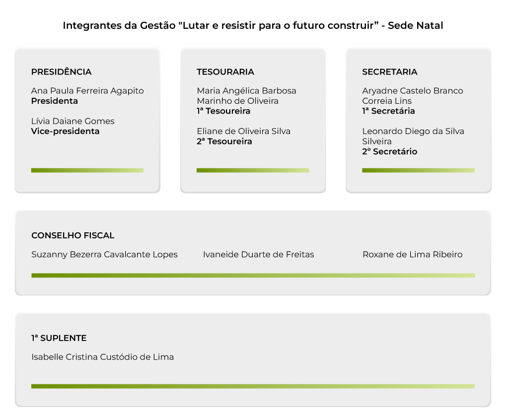Image resolution: width=506 pixels, height=420 pixels.
Task: Click the name Suzanny Bezerra Cavalcante Lopes
Action: click(104, 255)
